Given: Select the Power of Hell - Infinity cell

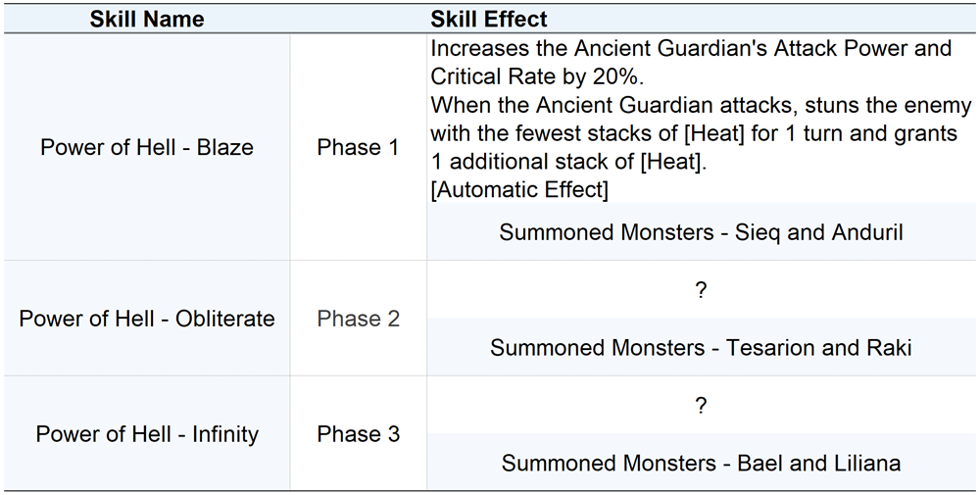Looking at the screenshot, I should [x=147, y=434].
